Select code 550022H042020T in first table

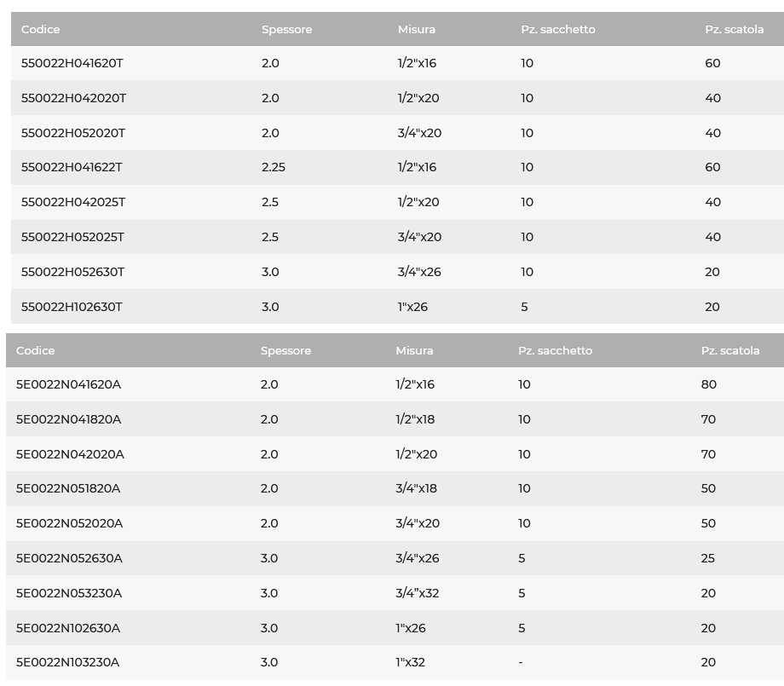pos(73,98)
